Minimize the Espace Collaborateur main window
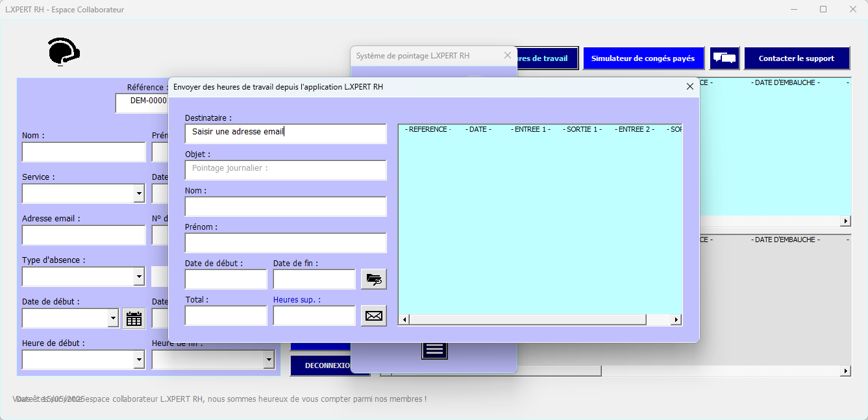 point(794,9)
